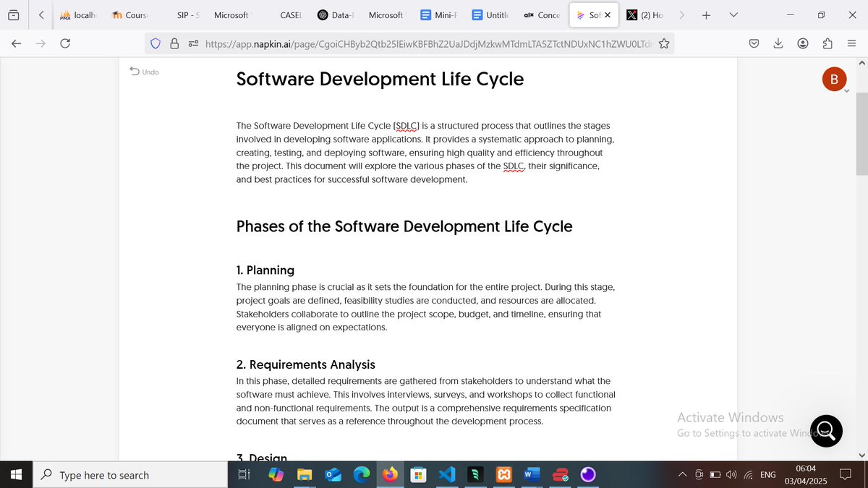This screenshot has width=868, height=488.
Task: Click the scrollbar down arrow
Action: 861,455
